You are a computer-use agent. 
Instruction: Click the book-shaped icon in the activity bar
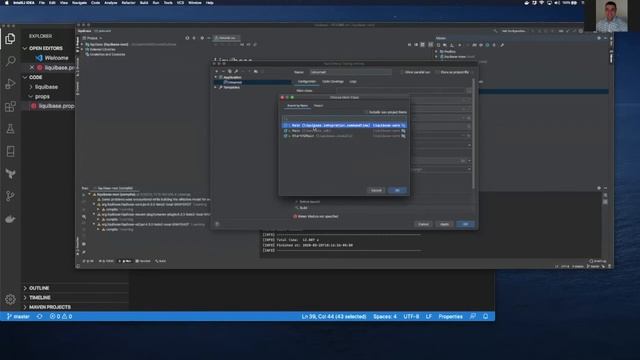10,151
